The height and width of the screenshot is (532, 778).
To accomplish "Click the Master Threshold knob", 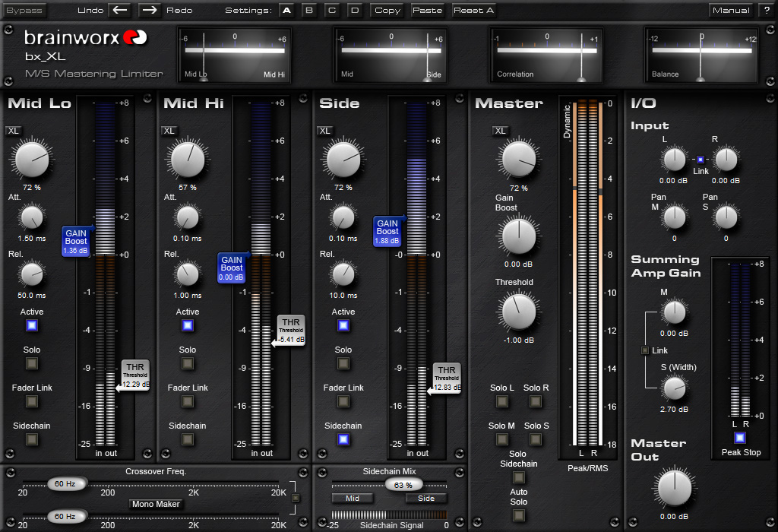I will point(519,312).
